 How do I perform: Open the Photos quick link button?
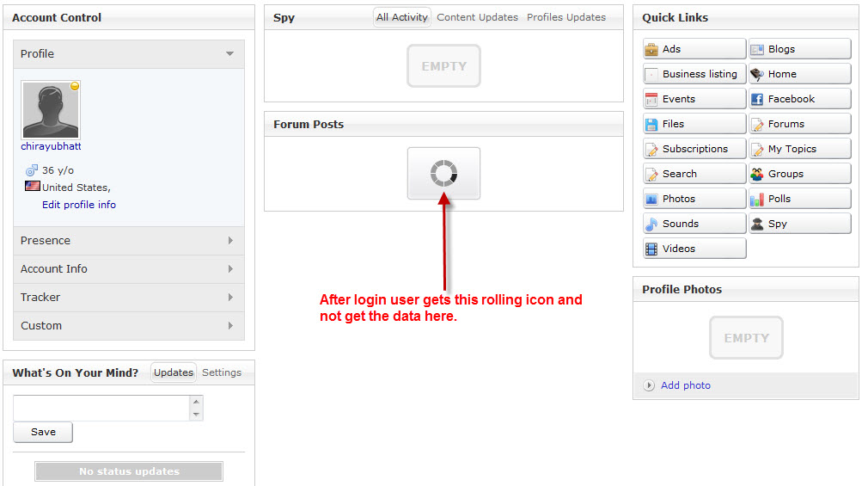tap(694, 199)
